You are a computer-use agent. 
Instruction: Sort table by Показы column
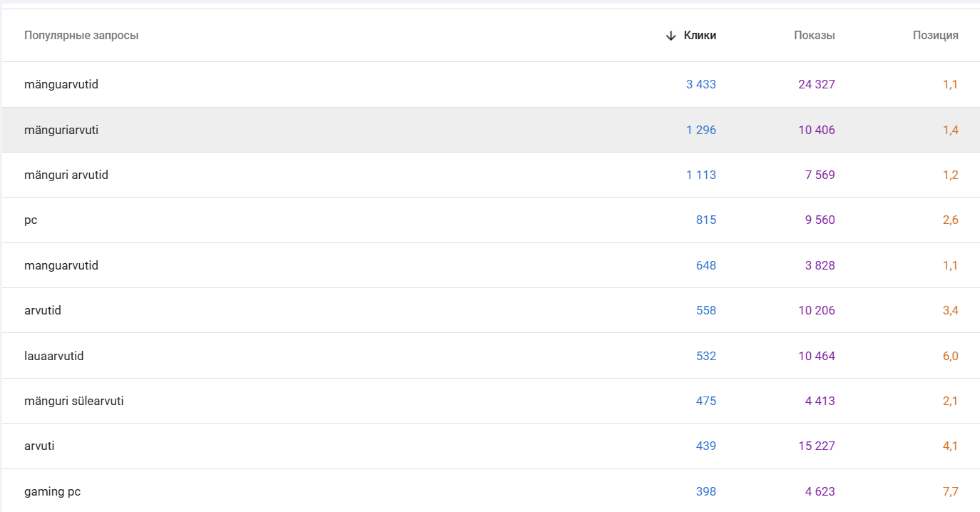pyautogui.click(x=814, y=36)
